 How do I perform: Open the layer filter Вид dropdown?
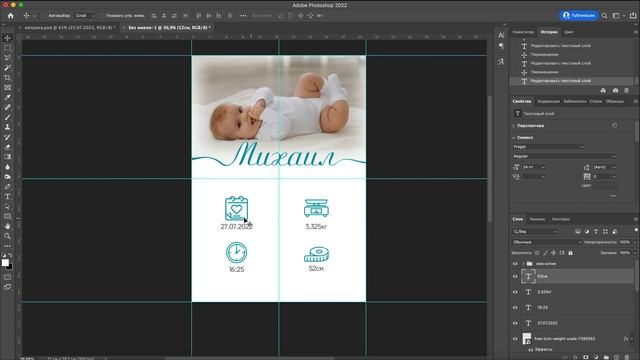point(535,231)
